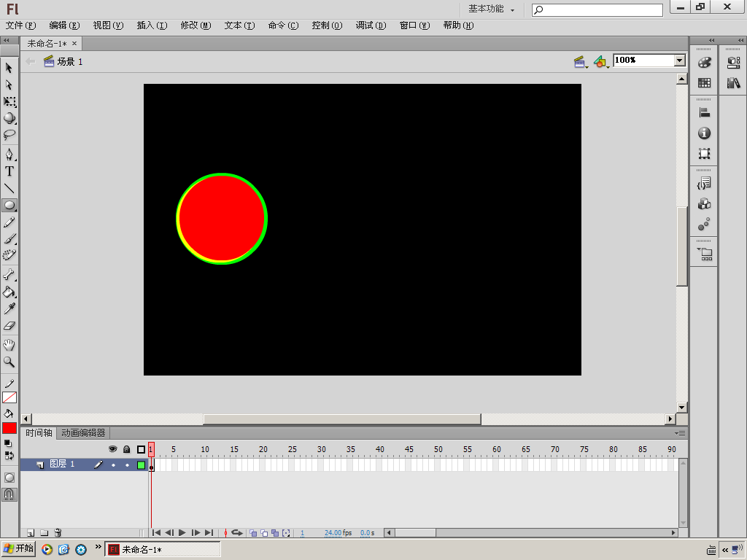This screenshot has width=747, height=560.
Task: Open the zoom 100% dropdown
Action: pos(680,61)
